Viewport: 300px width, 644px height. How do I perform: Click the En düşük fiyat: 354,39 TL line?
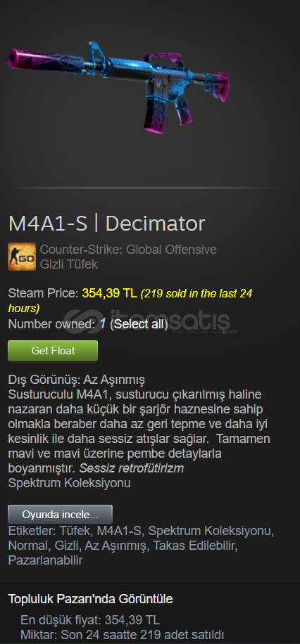[x=90, y=620]
